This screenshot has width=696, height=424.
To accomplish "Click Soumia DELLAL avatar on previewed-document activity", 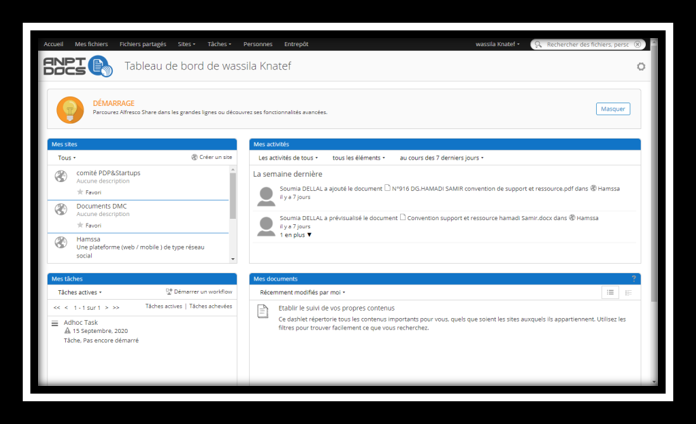I will 266,226.
